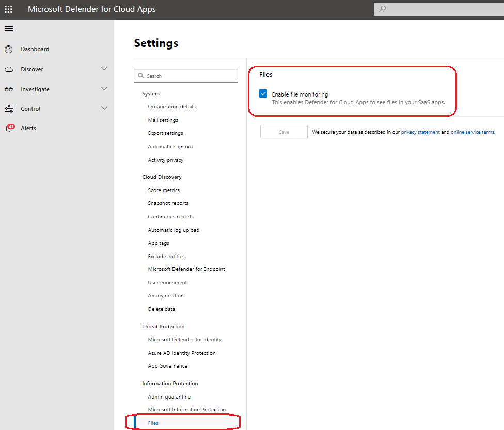
Task: Open the Alerts bell icon
Action: point(9,128)
